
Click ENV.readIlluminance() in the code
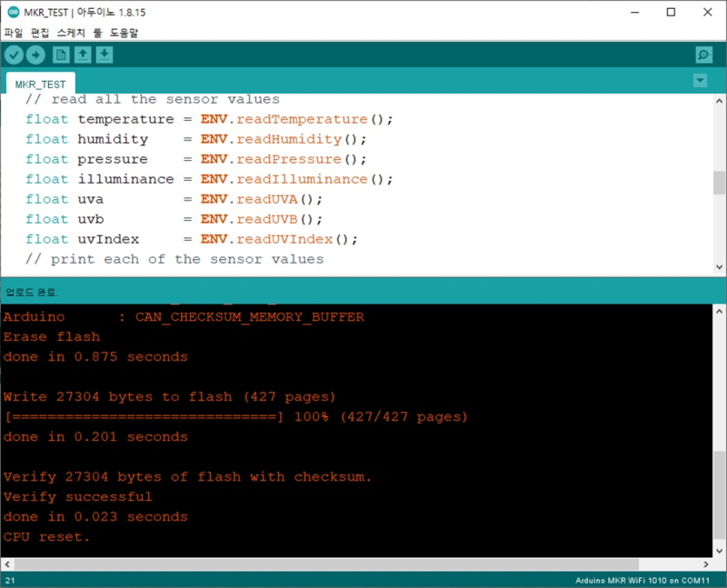[297, 179]
